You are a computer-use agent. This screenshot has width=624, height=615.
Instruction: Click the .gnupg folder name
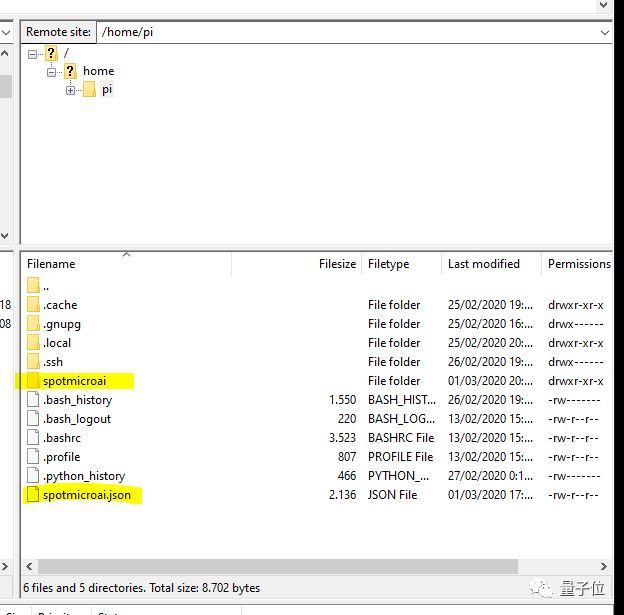click(62, 324)
